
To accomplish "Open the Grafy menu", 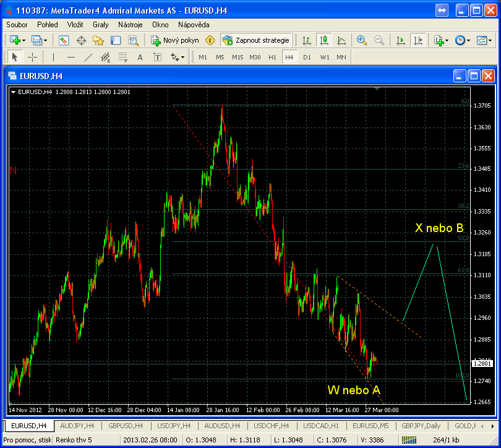I will click(101, 25).
